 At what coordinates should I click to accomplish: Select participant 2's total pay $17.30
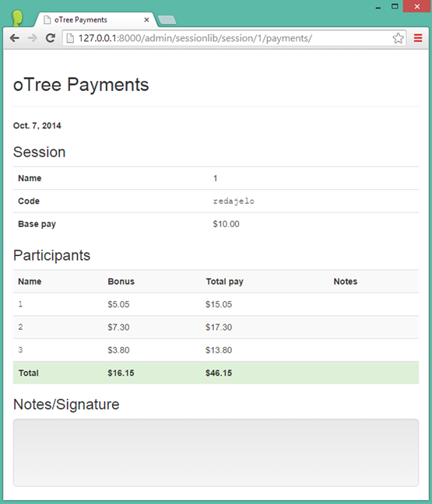click(219, 327)
